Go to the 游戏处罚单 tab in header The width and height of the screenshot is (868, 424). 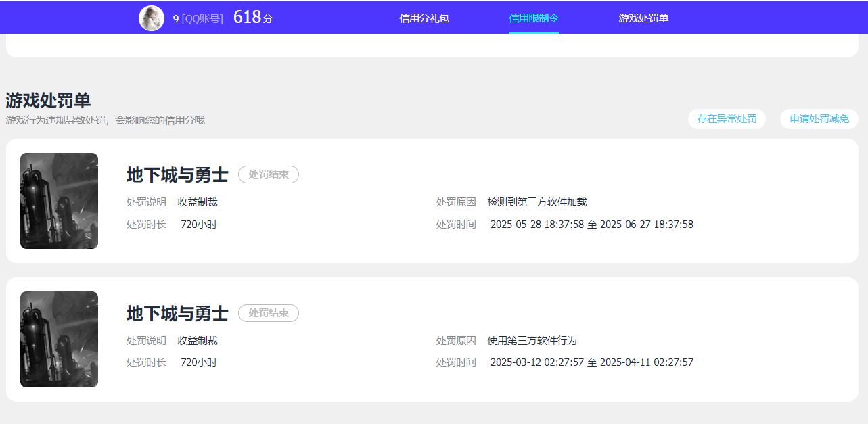[643, 18]
